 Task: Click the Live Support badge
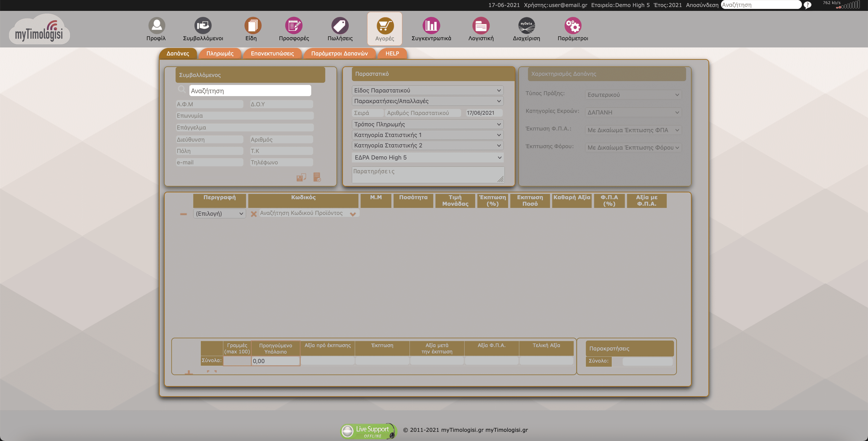coord(367,431)
